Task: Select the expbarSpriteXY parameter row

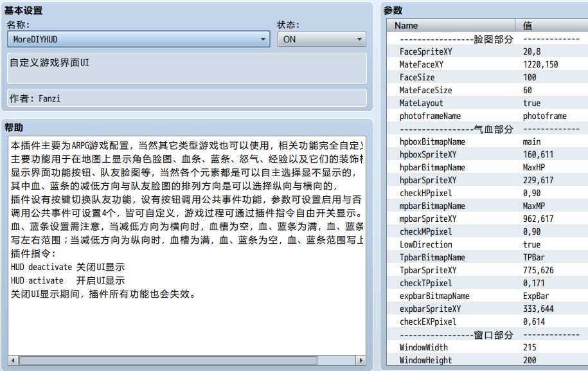Action: [x=429, y=309]
